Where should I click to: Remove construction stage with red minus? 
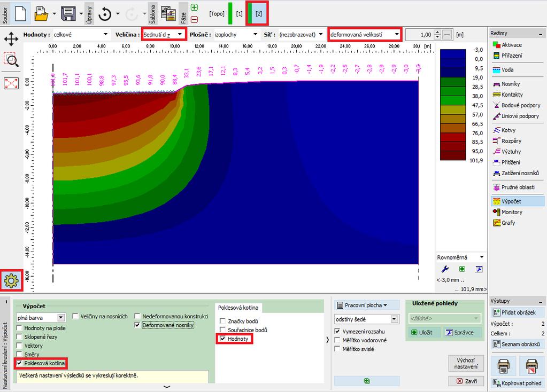pyautogui.click(x=194, y=20)
